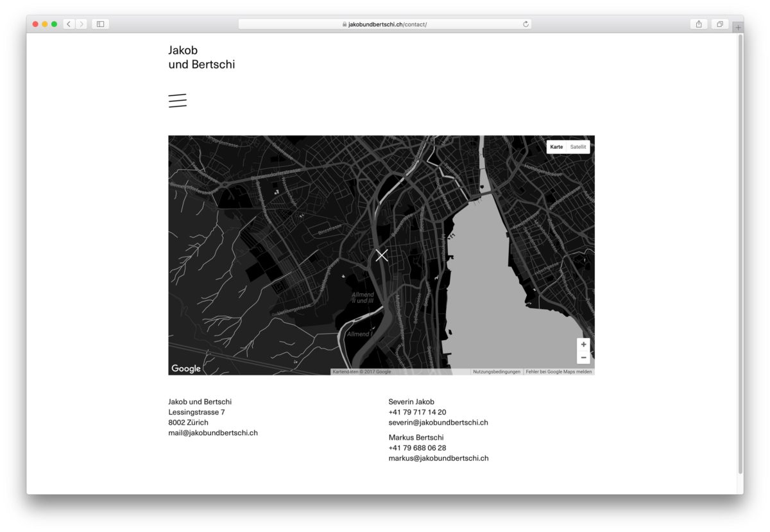The width and height of the screenshot is (770, 532).
Task: Click markus@jakobundbertschi.ch email link
Action: [438, 458]
